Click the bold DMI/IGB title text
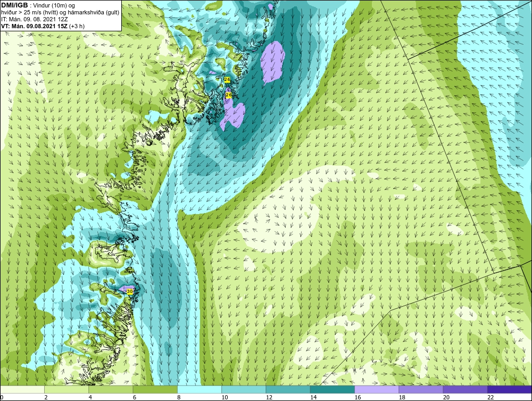Image resolution: width=532 pixels, height=401 pixels. click(x=14, y=5)
